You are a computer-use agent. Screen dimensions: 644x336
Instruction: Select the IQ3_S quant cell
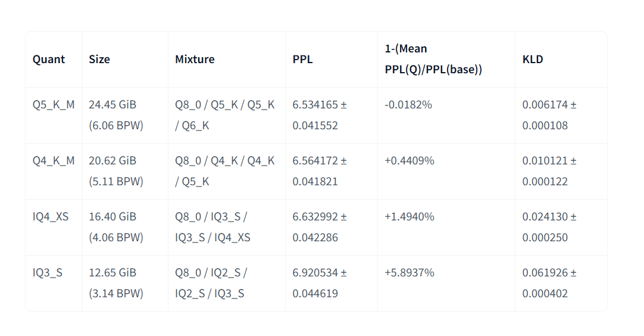tap(48, 273)
